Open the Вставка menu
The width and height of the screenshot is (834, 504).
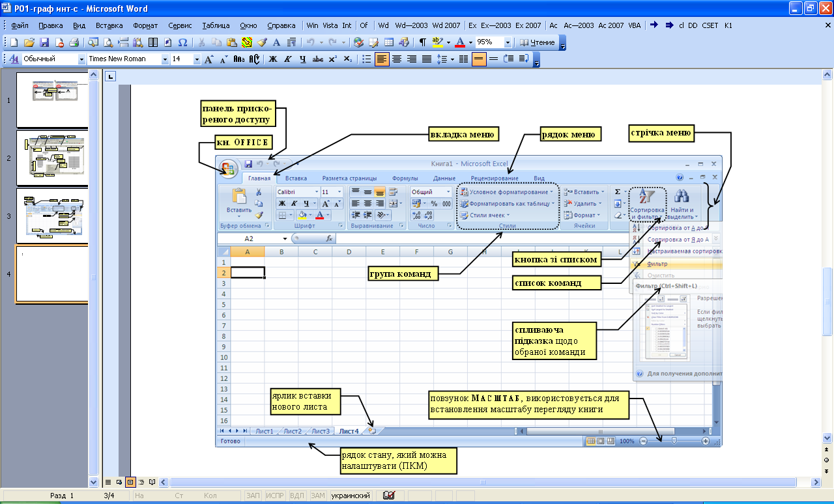[109, 25]
